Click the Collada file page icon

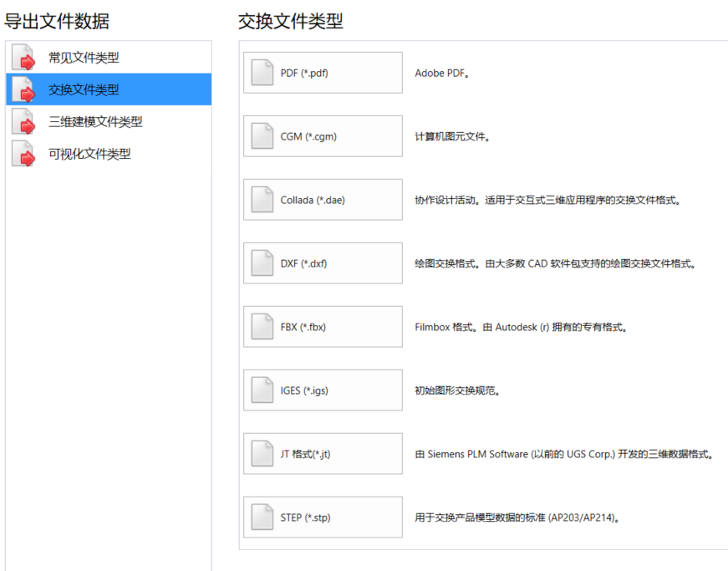tap(262, 200)
